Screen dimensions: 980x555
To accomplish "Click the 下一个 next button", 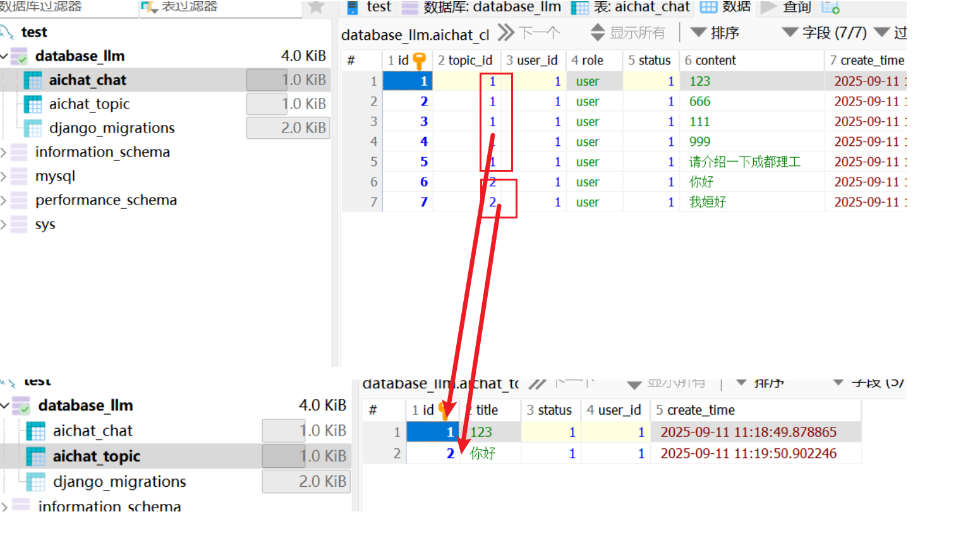I will tap(529, 33).
